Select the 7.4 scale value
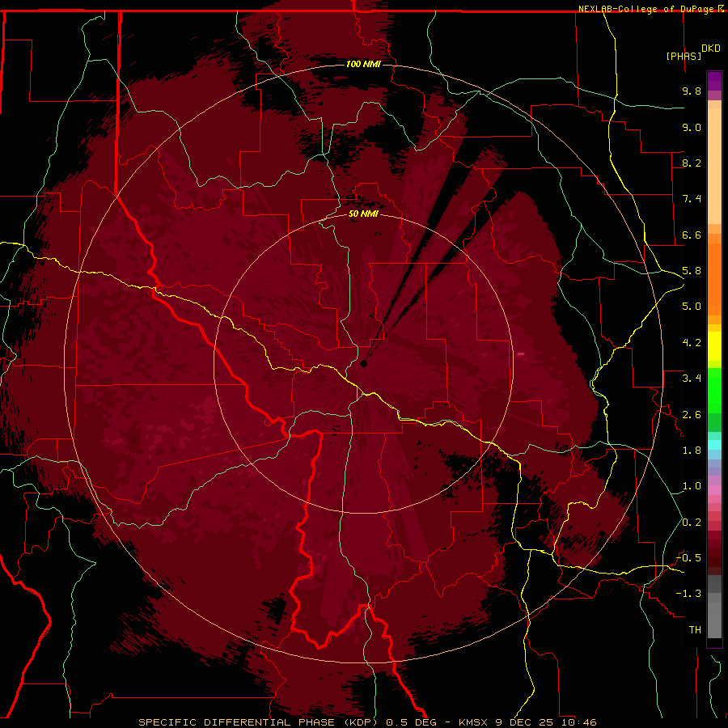 (692, 199)
